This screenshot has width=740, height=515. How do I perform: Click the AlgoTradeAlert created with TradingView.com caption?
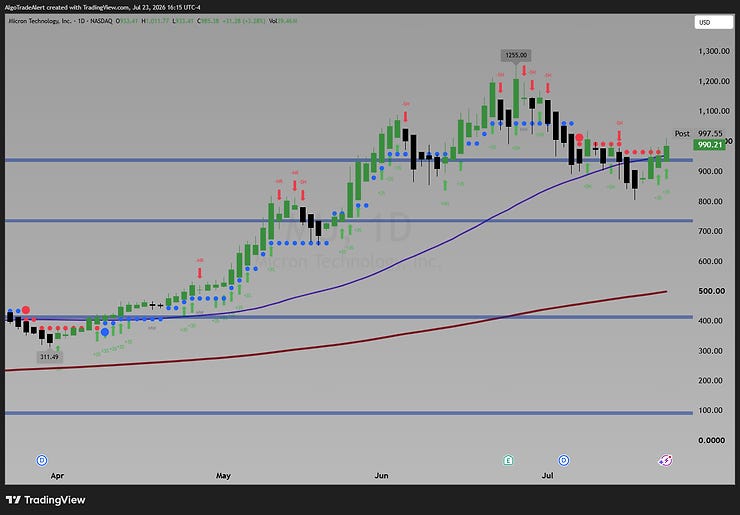[103, 8]
